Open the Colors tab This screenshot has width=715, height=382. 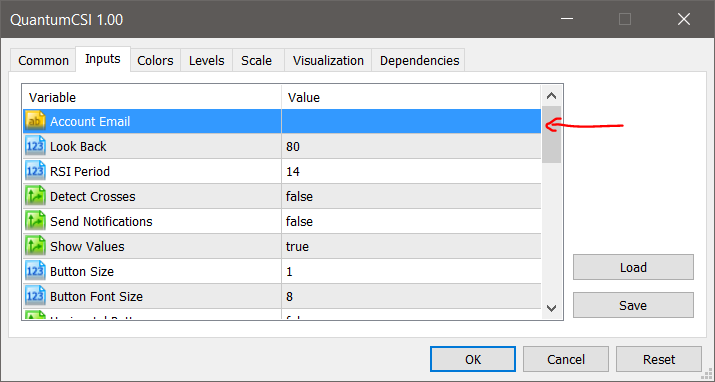click(155, 61)
